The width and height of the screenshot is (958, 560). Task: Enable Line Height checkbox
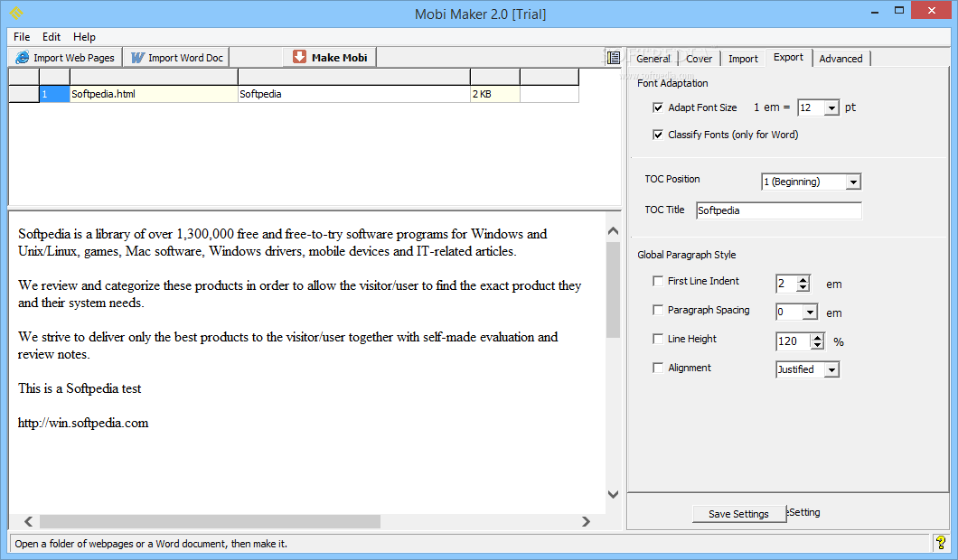658,339
